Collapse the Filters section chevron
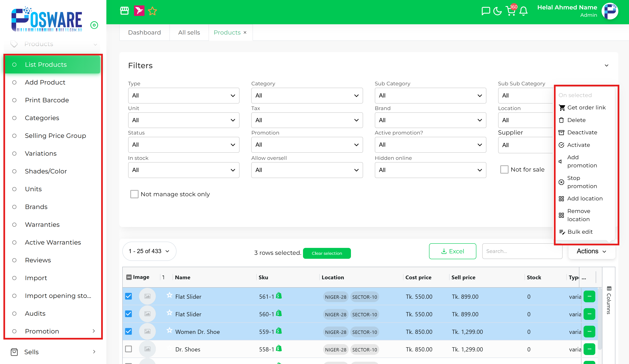This screenshot has height=364, width=629. (607, 65)
